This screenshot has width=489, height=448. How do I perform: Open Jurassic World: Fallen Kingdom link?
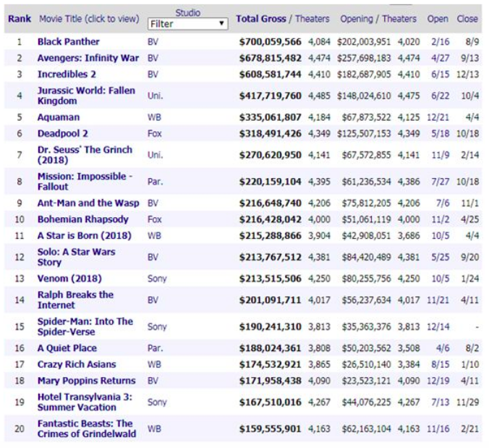(x=86, y=96)
